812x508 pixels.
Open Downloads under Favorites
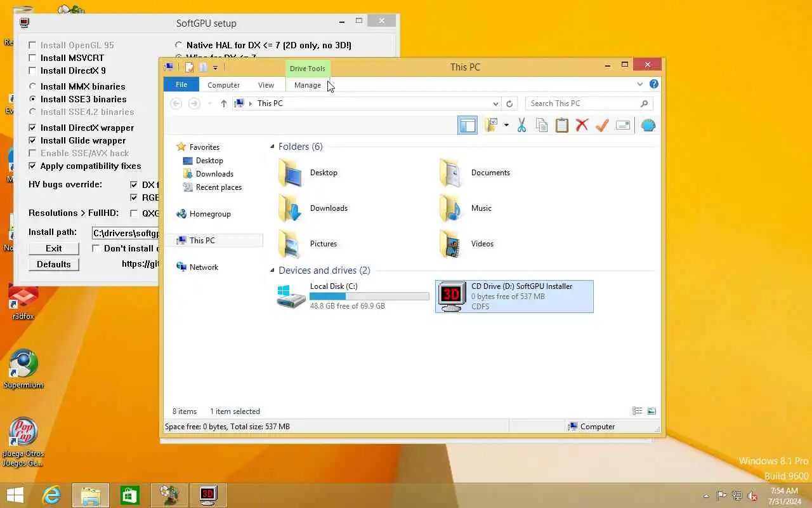214,174
